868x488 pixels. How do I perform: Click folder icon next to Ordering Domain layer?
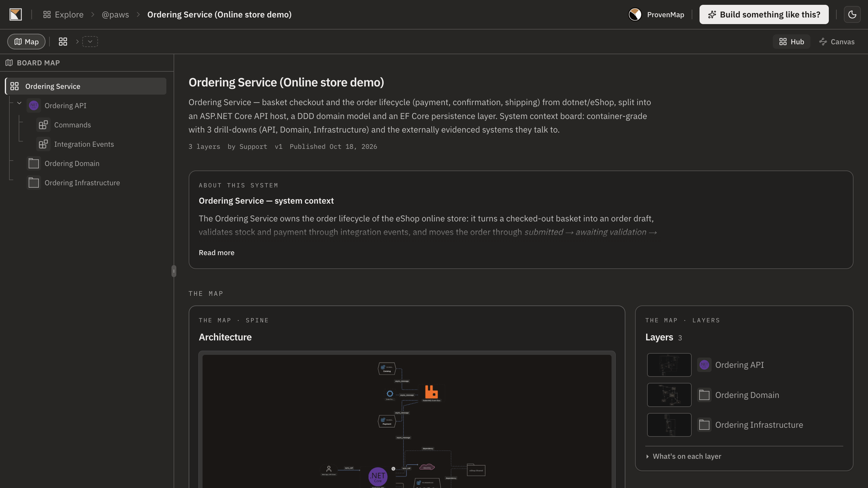click(704, 395)
